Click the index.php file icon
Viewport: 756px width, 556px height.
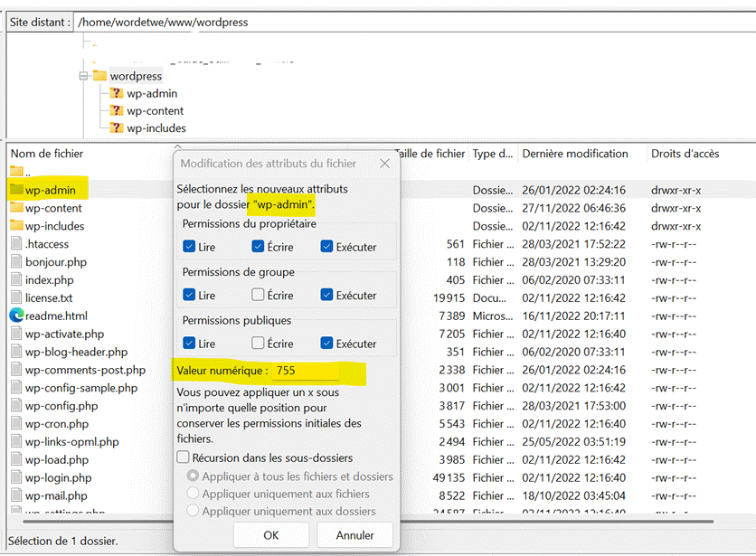pos(16,279)
